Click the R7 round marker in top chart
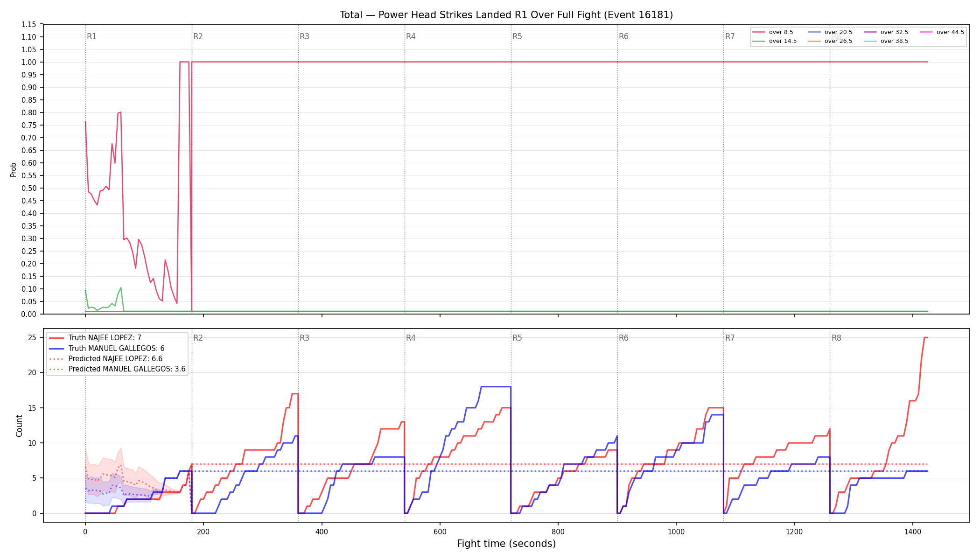 coord(730,36)
